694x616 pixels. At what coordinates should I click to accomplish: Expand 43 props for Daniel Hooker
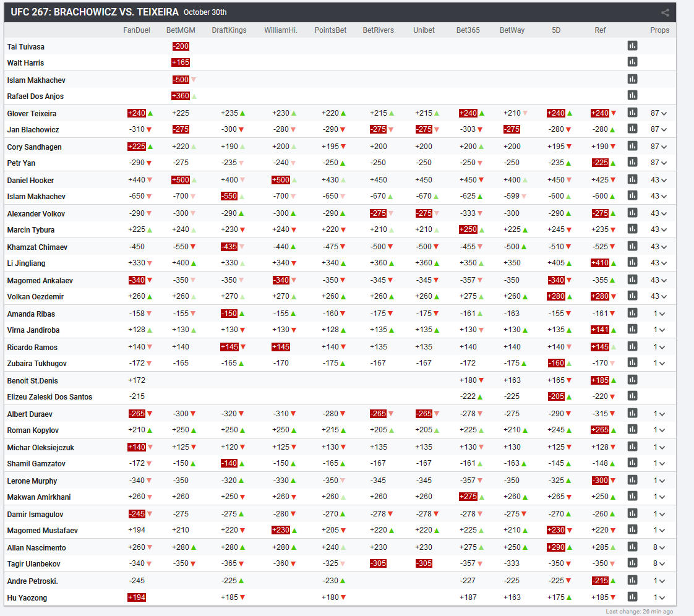[659, 180]
